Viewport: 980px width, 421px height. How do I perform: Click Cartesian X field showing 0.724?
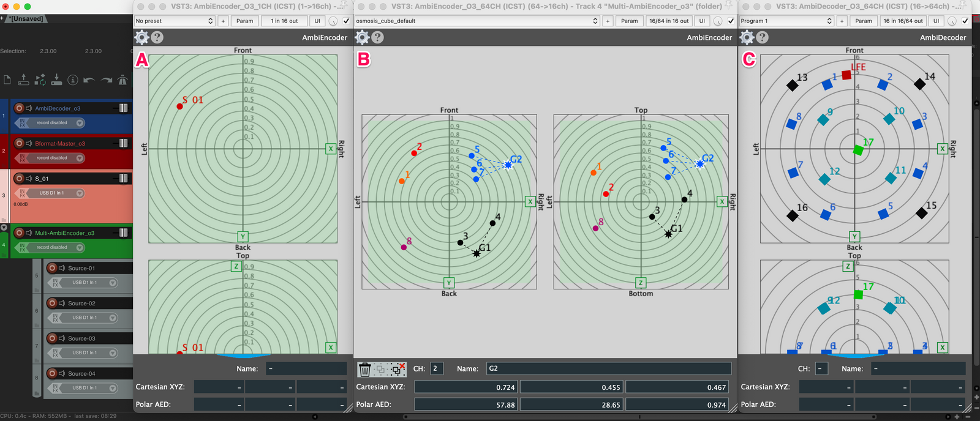point(466,387)
